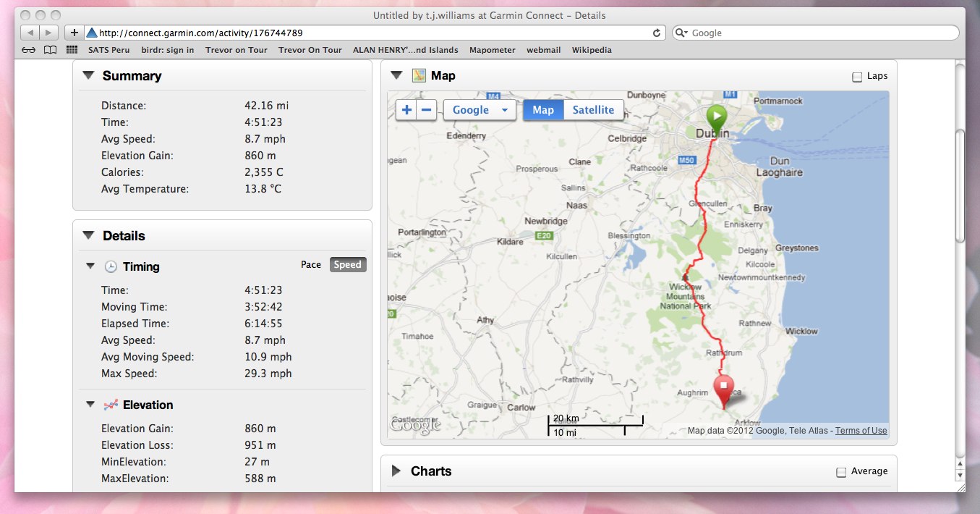Collapse the Summary panel
The image size is (980, 514).
pos(88,75)
